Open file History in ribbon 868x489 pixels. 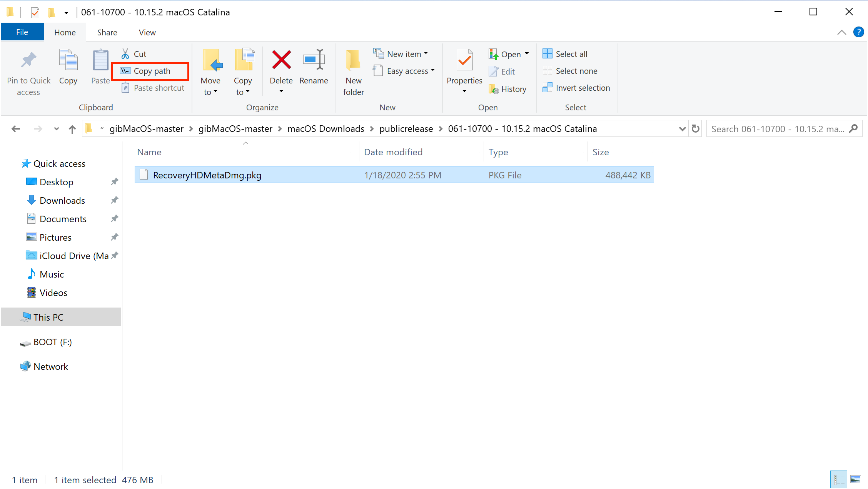(508, 89)
